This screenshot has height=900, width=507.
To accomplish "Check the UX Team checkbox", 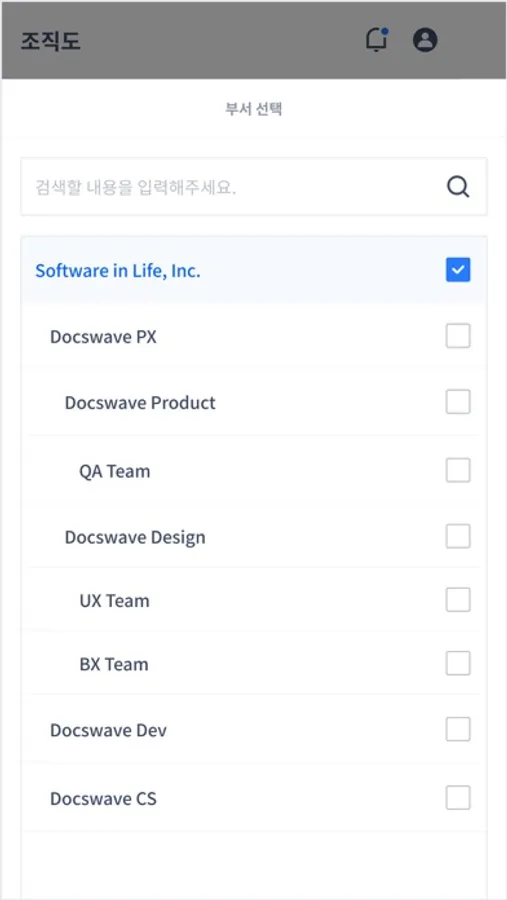I will coord(458,600).
